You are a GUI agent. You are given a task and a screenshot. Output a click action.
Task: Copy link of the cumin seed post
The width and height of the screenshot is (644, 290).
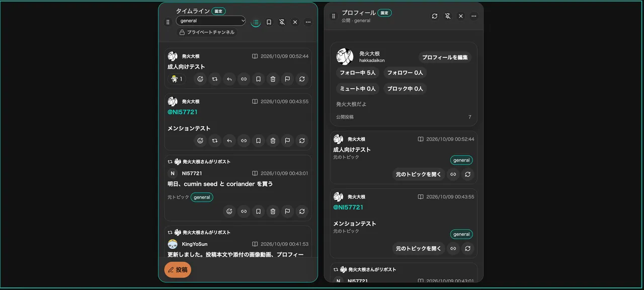[244, 211]
